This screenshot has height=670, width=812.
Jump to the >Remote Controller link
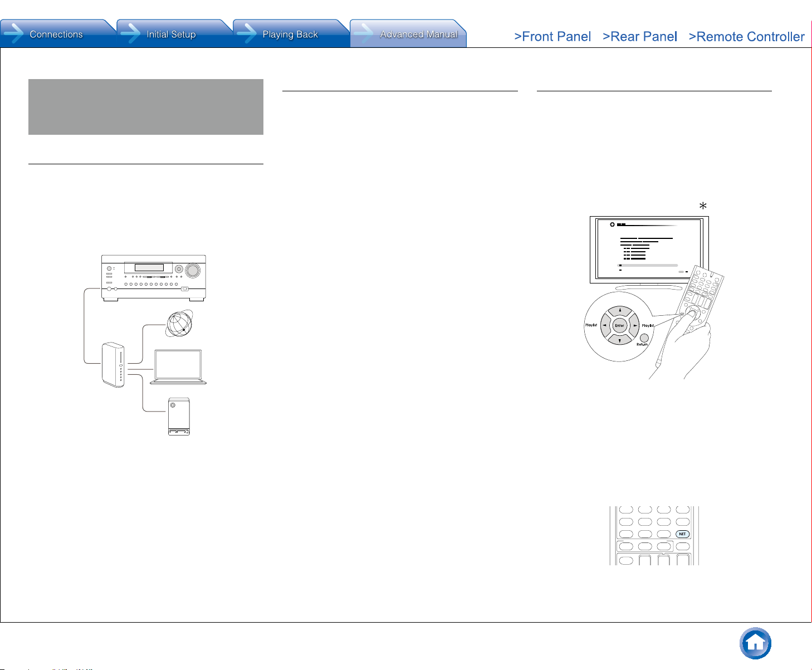[747, 37]
